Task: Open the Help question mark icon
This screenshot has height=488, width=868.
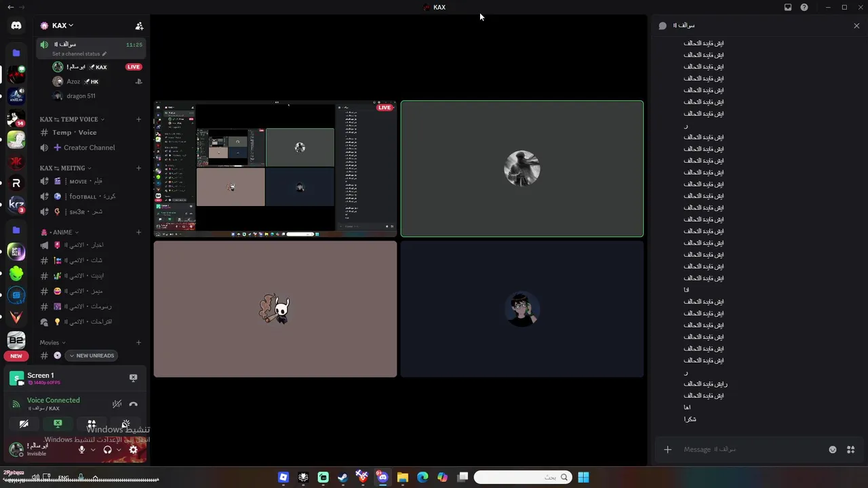Action: (804, 7)
